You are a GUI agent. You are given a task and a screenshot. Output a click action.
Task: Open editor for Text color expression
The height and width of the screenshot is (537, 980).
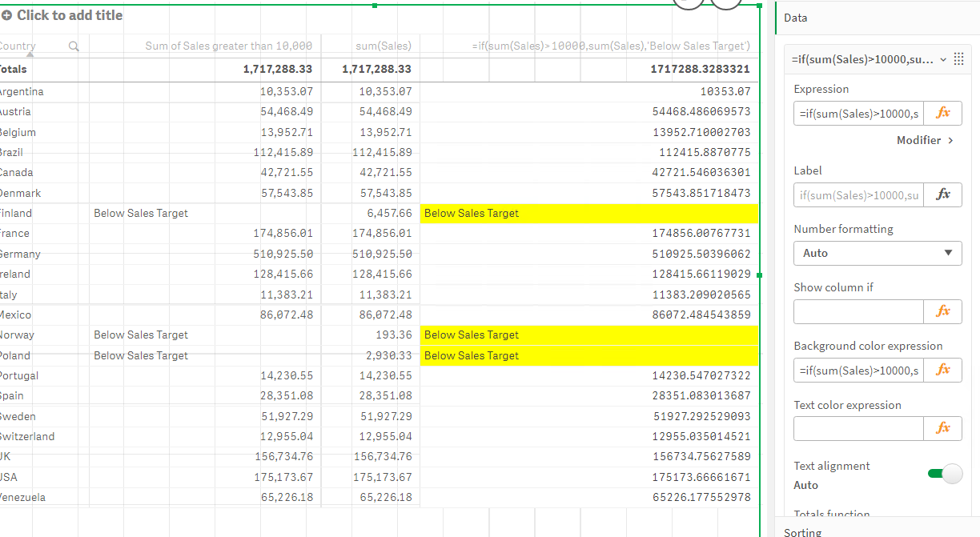[943, 428]
